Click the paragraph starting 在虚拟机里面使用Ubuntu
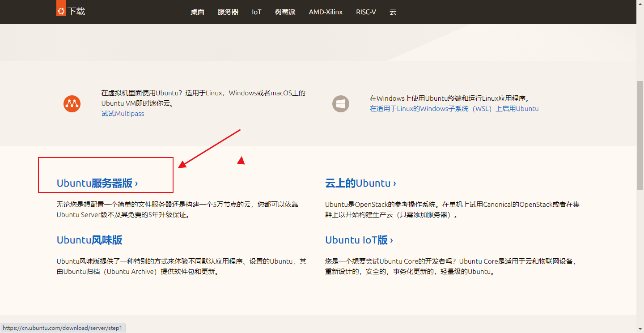The image size is (644, 333). [203, 98]
